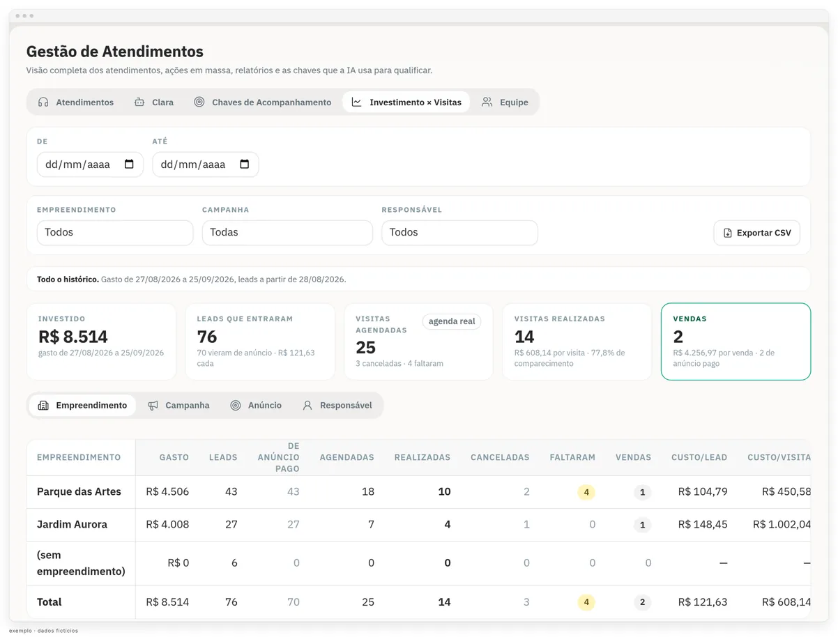
Task: Click the ATÉ date input field
Action: [x=206, y=164]
